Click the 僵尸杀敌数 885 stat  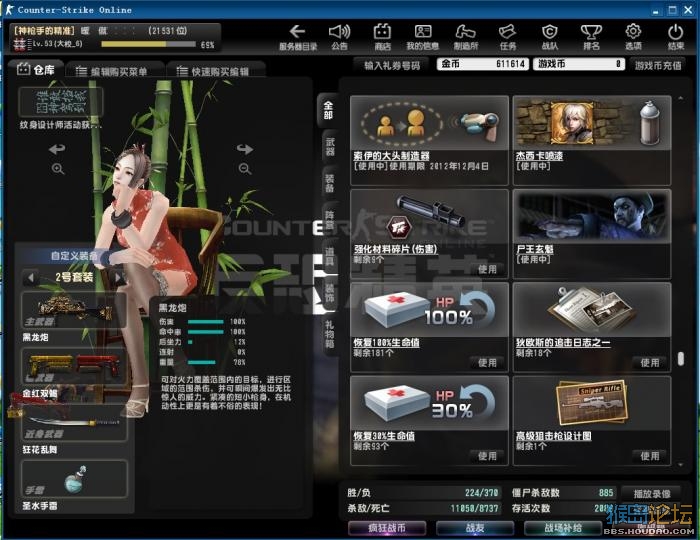pyautogui.click(x=562, y=493)
